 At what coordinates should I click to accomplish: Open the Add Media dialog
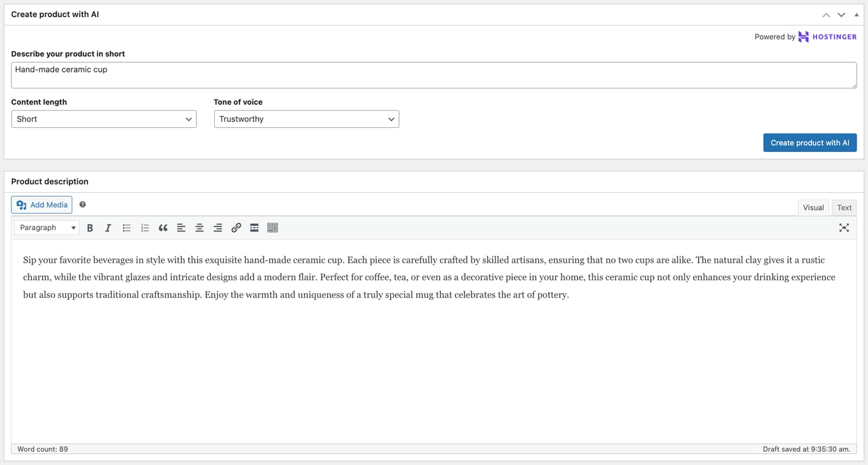(x=41, y=204)
